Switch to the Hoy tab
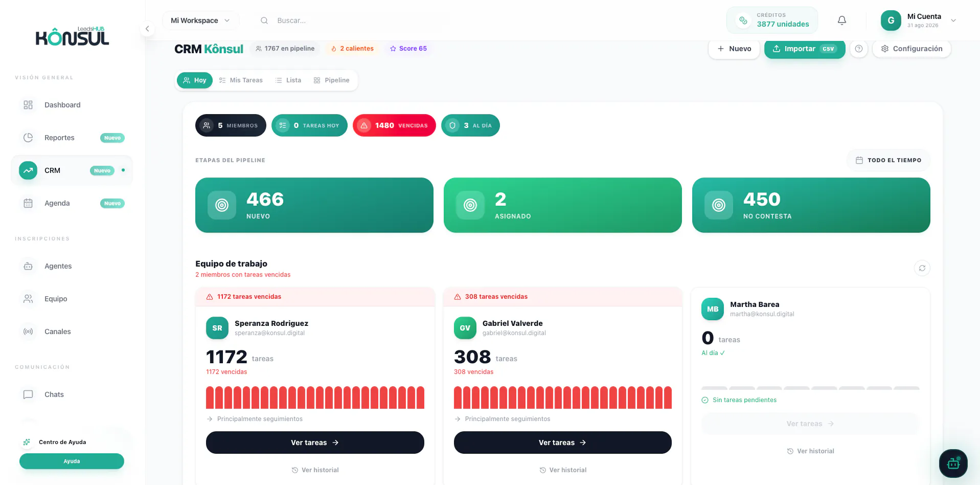 pos(195,80)
